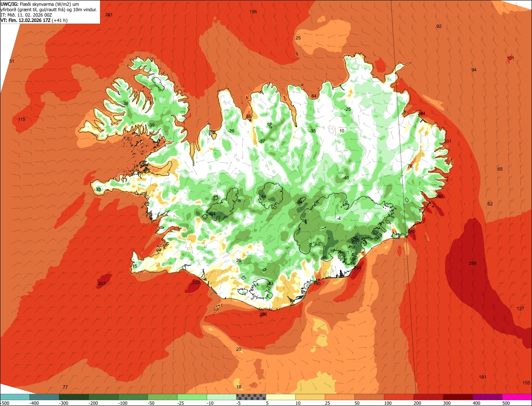This screenshot has width=532, height=406.
Task: Click the map value 206 on the south coast
Action: [x=263, y=314]
